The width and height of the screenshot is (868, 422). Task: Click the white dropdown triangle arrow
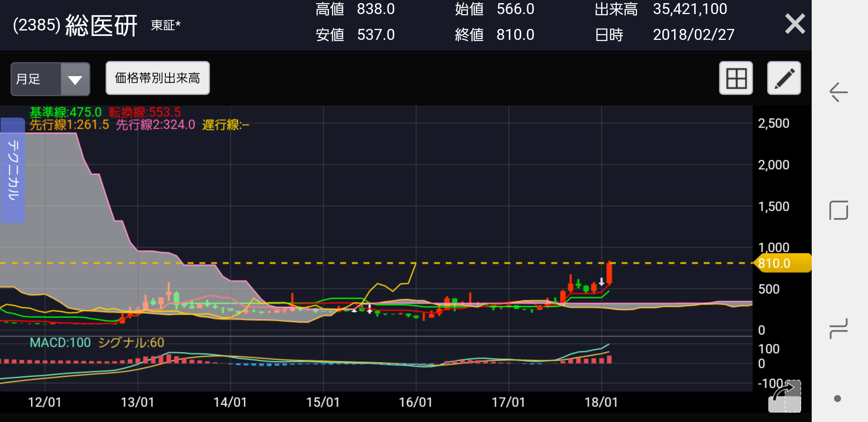(75, 80)
